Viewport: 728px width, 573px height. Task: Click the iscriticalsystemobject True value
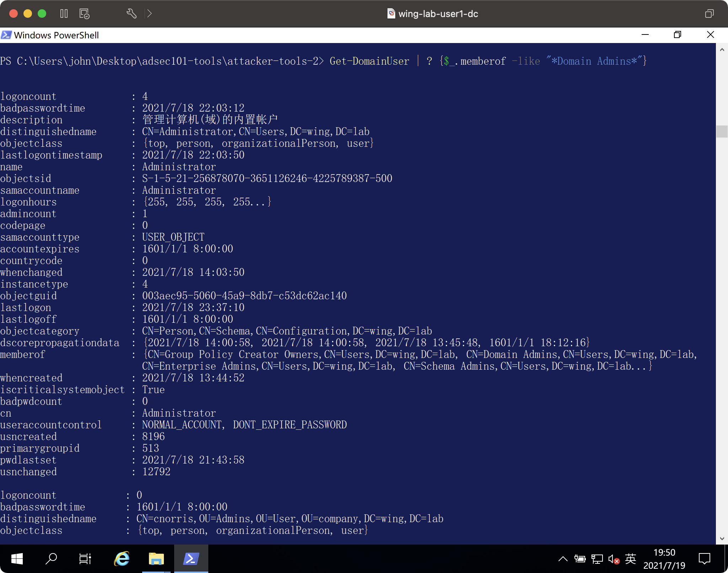point(154,390)
